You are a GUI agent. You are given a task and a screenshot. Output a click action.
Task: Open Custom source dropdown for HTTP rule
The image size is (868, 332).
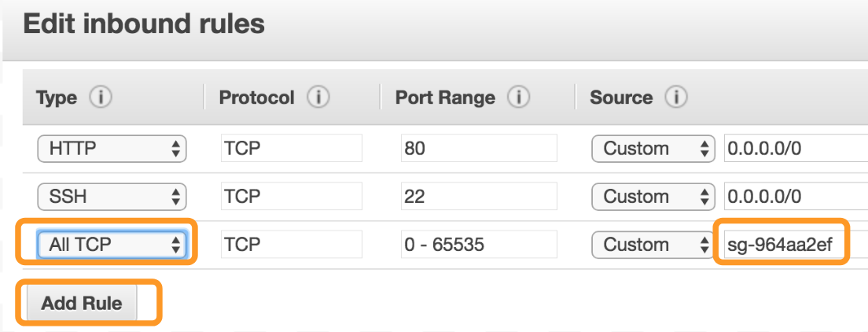653,149
